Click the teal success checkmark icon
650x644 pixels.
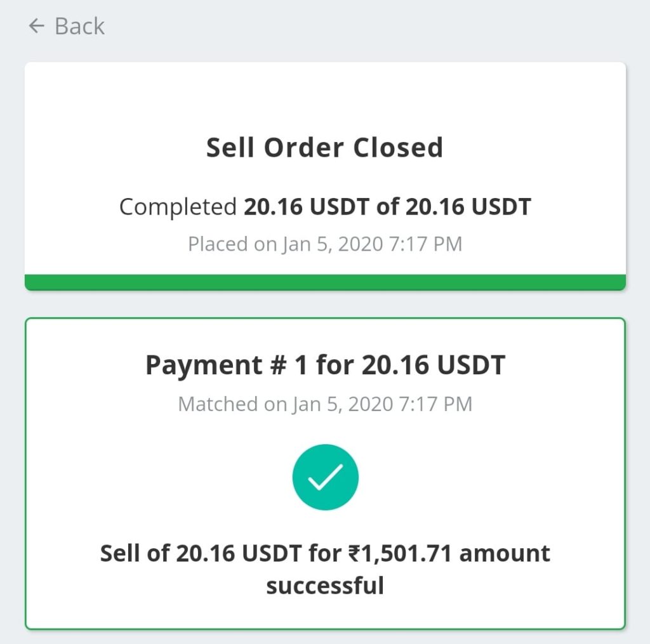pos(326,477)
